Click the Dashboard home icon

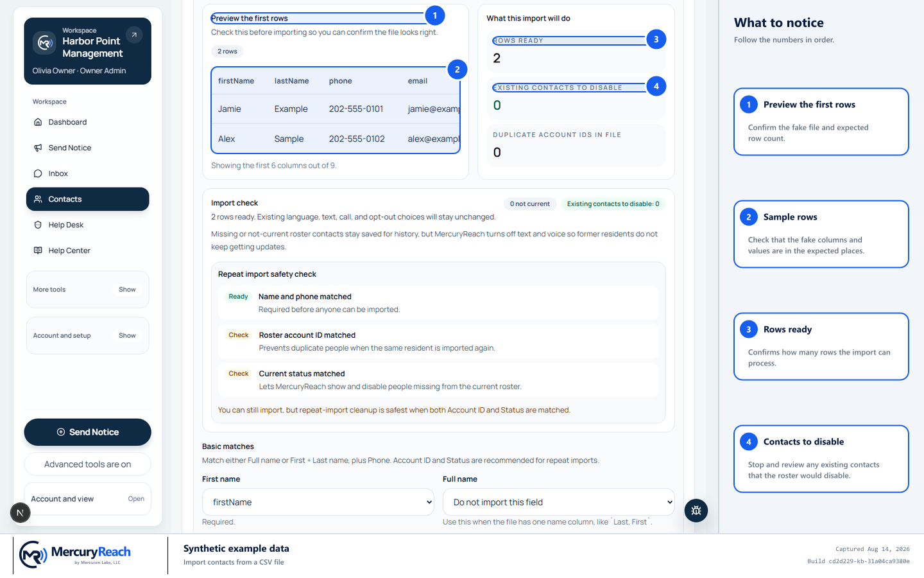tap(38, 122)
